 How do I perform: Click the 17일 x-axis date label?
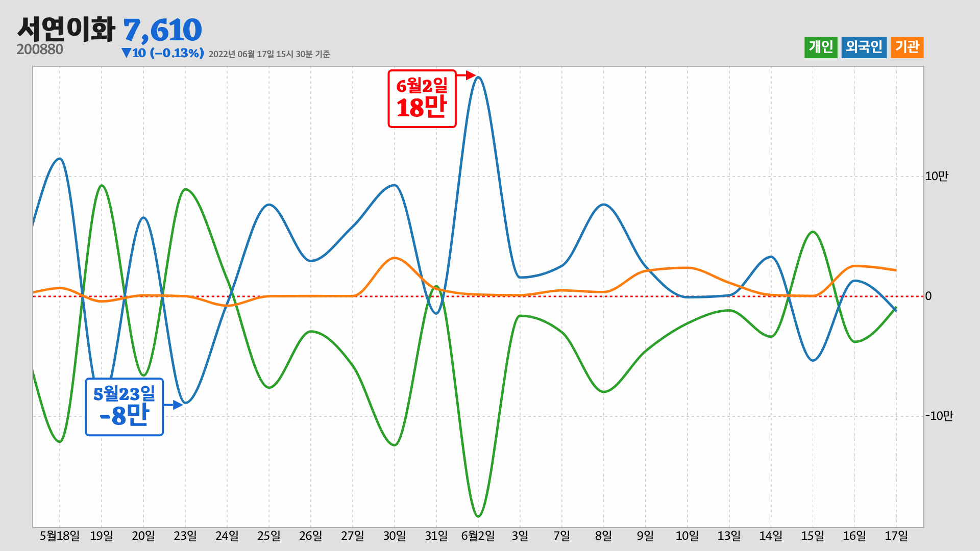(897, 536)
